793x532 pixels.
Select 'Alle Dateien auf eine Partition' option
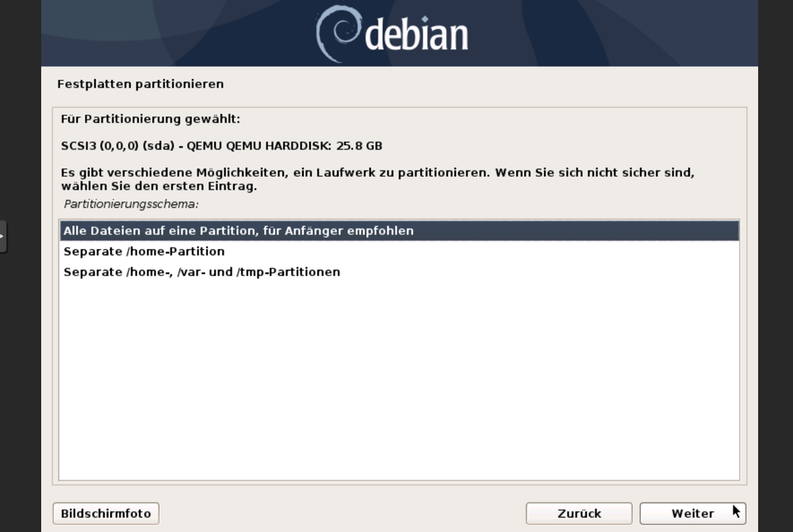point(399,231)
